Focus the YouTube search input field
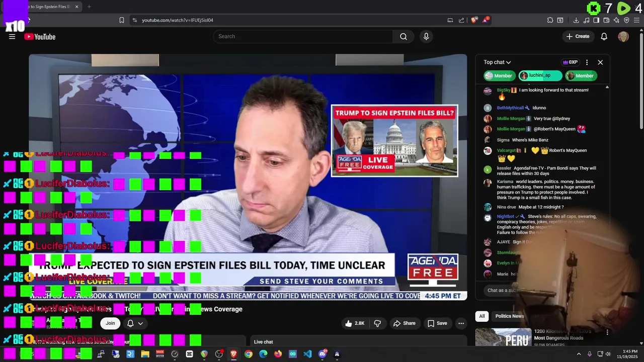This screenshot has width=644, height=362. pyautogui.click(x=303, y=36)
